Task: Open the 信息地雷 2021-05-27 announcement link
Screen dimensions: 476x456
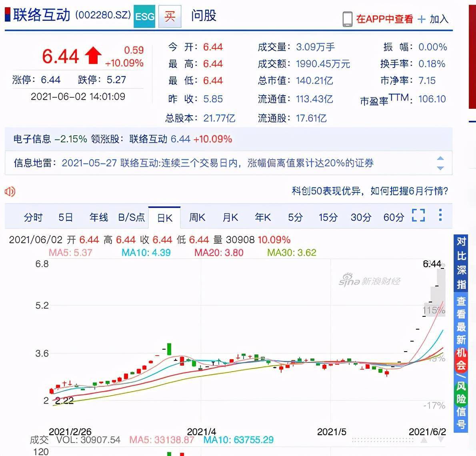Action: (218, 163)
